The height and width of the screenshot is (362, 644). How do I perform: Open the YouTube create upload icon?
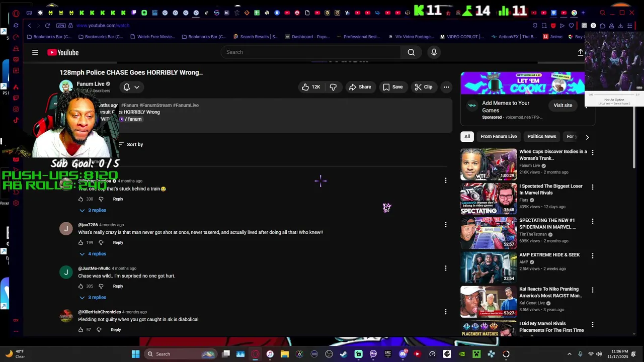[580, 52]
